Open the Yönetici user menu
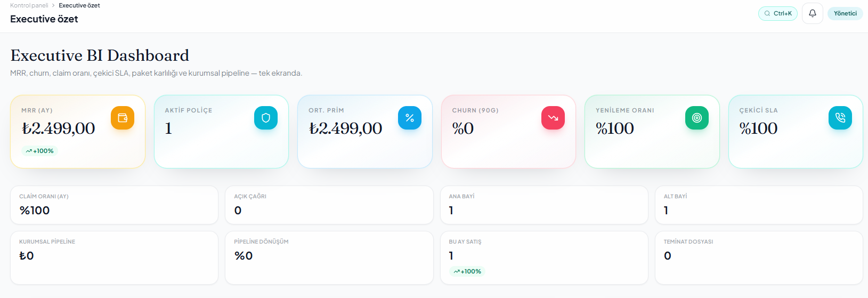The image size is (868, 298). point(845,13)
